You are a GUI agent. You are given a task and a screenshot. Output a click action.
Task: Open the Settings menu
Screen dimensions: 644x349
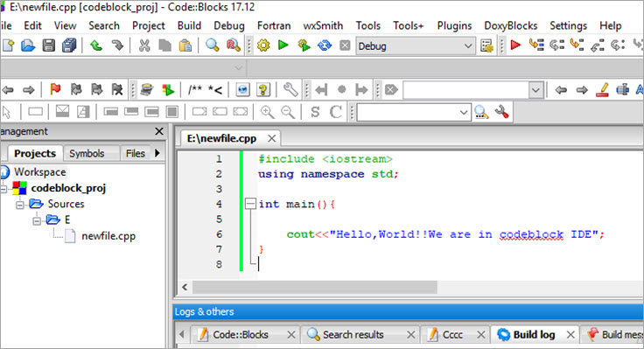click(568, 25)
